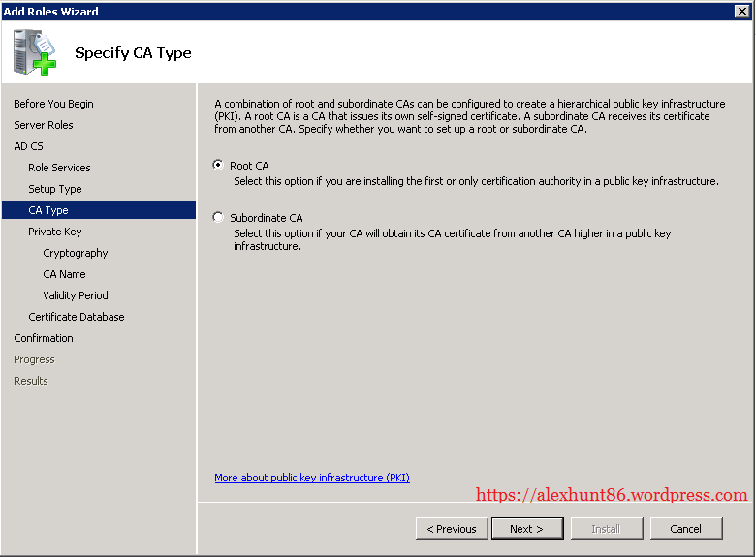Go to Cryptography step
The width and height of the screenshot is (756, 557).
76,253
